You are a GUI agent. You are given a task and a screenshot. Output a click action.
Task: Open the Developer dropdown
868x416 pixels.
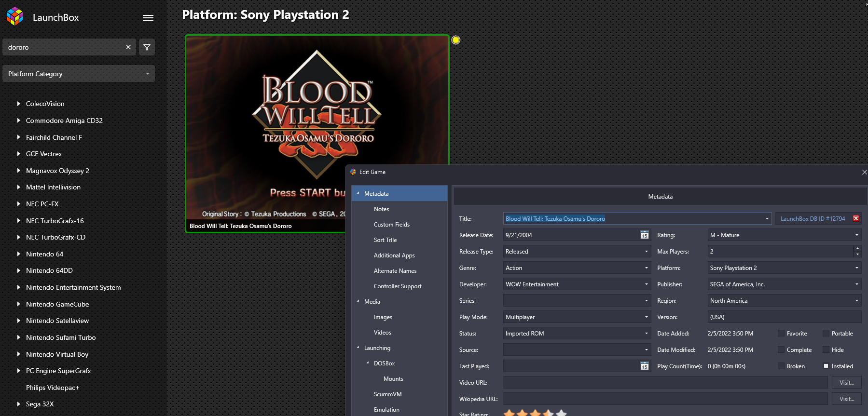click(647, 284)
